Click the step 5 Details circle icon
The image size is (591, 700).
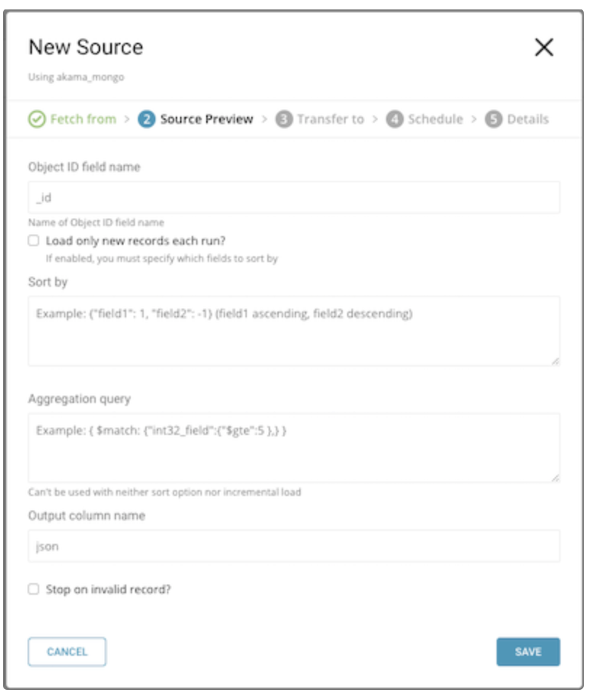click(494, 119)
